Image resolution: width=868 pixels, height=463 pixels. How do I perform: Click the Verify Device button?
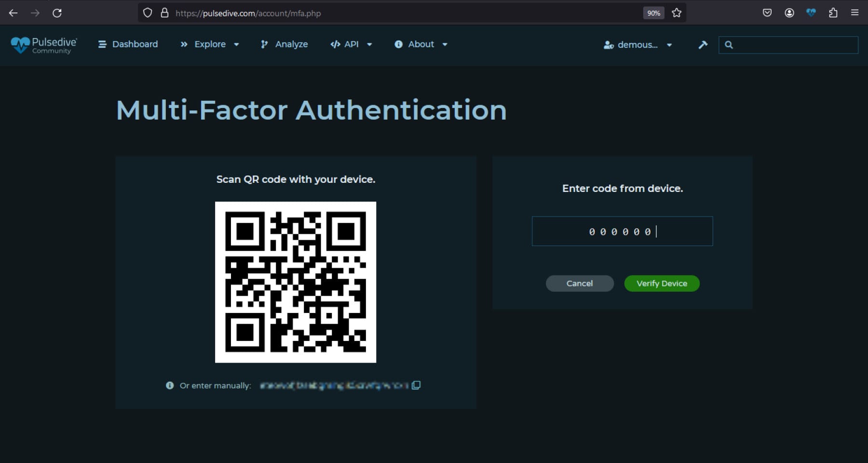point(662,284)
